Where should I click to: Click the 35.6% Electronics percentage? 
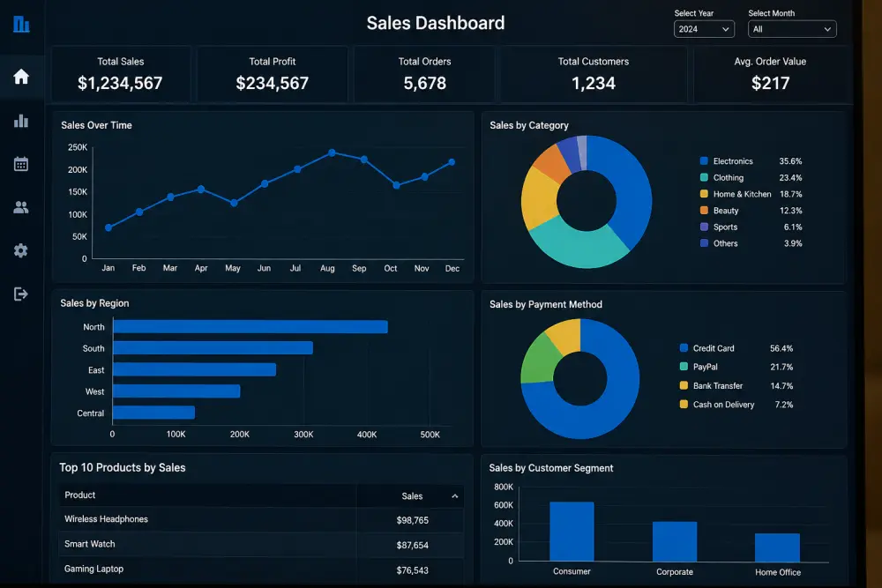pyautogui.click(x=790, y=160)
